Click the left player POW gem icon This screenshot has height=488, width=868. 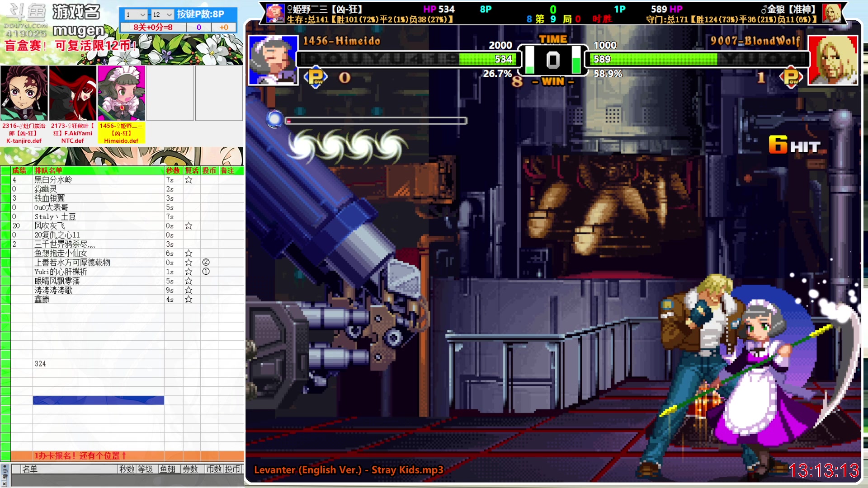(316, 77)
